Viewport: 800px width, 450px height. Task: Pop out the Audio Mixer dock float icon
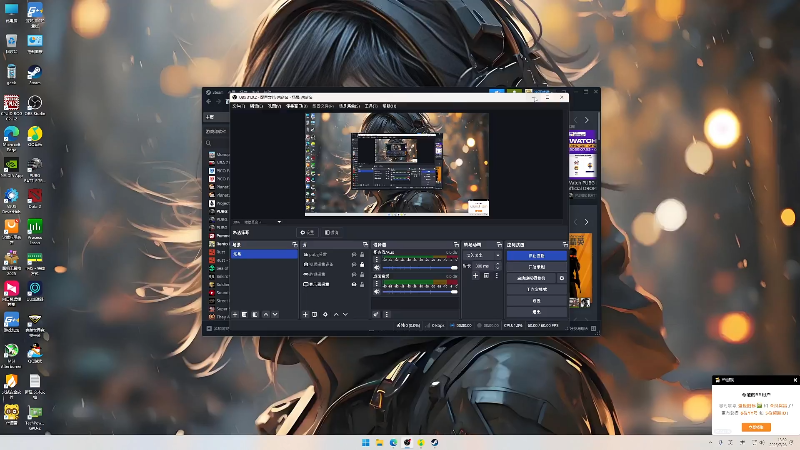[x=456, y=245]
